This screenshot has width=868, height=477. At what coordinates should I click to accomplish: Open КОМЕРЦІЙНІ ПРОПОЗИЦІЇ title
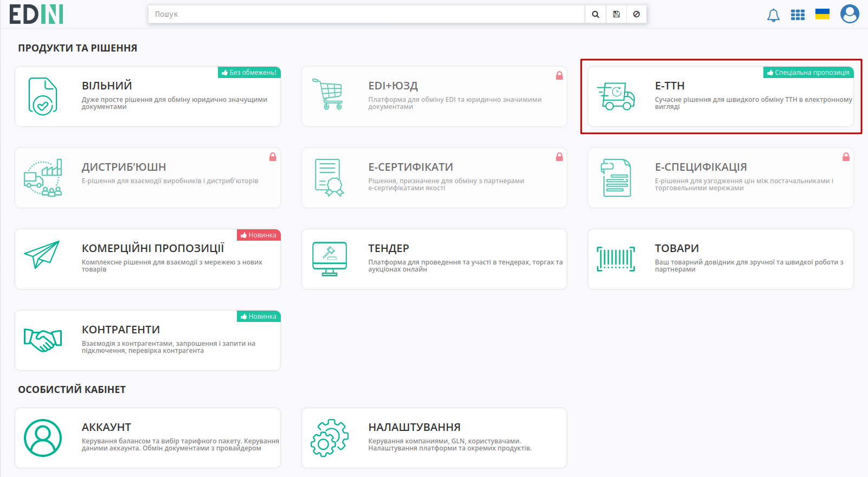[153, 248]
